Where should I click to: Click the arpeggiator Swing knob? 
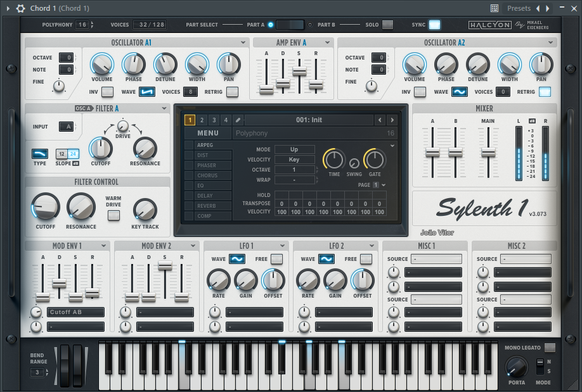(x=354, y=163)
